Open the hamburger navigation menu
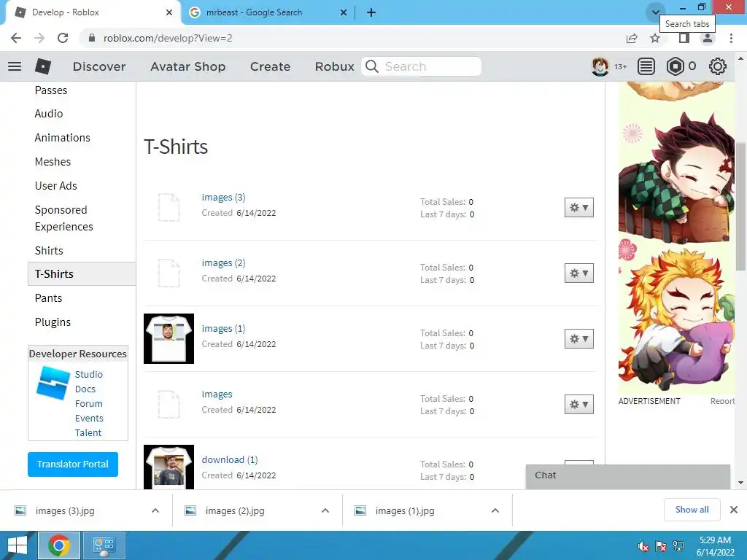This screenshot has width=747, height=560. coord(15,66)
